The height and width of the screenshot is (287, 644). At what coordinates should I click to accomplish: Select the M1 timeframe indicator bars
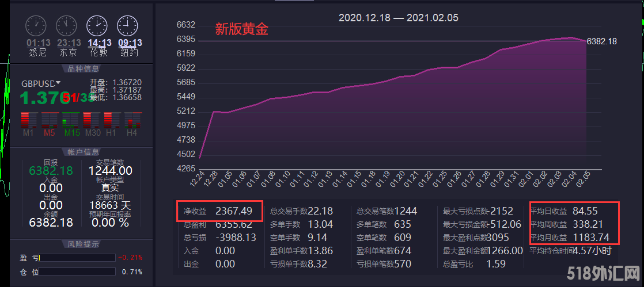[x=28, y=120]
